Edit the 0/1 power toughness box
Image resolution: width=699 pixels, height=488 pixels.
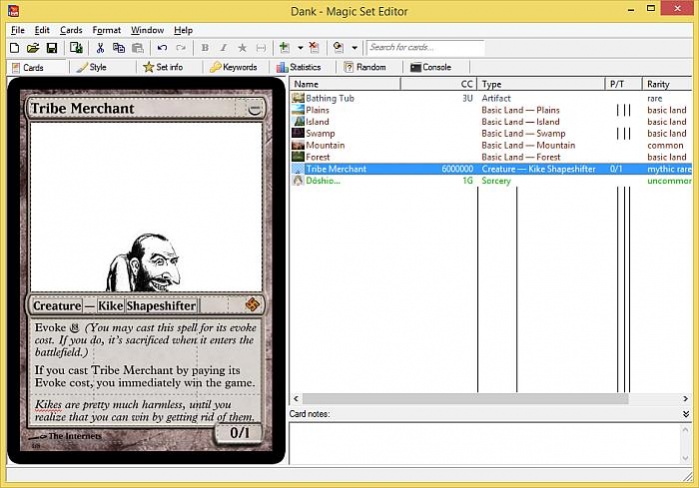tap(239, 433)
